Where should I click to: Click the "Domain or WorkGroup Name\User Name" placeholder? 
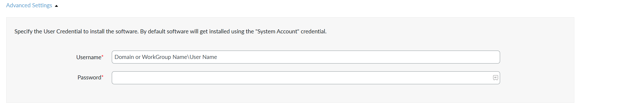tap(166, 57)
